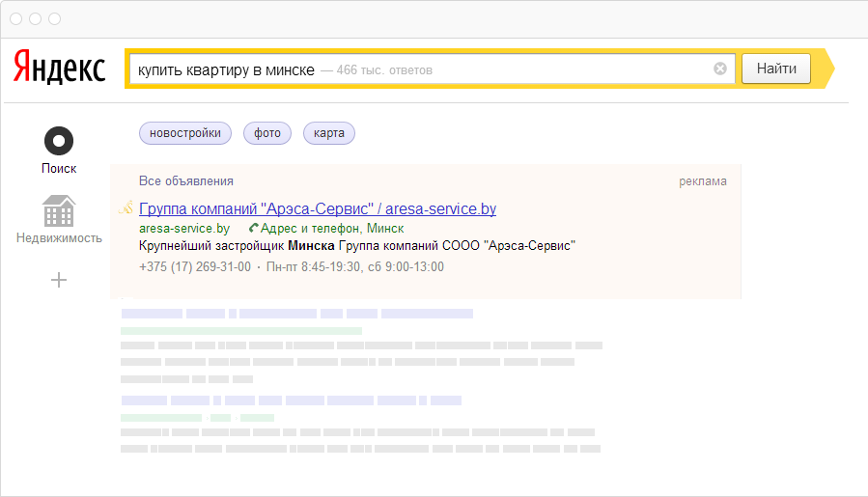Select the карта suggestion chip
The width and height of the screenshot is (868, 497).
tap(329, 133)
